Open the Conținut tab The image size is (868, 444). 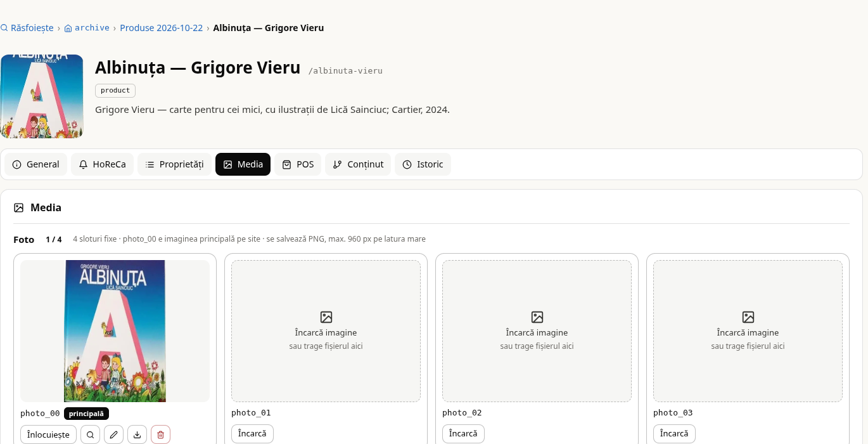coord(358,164)
